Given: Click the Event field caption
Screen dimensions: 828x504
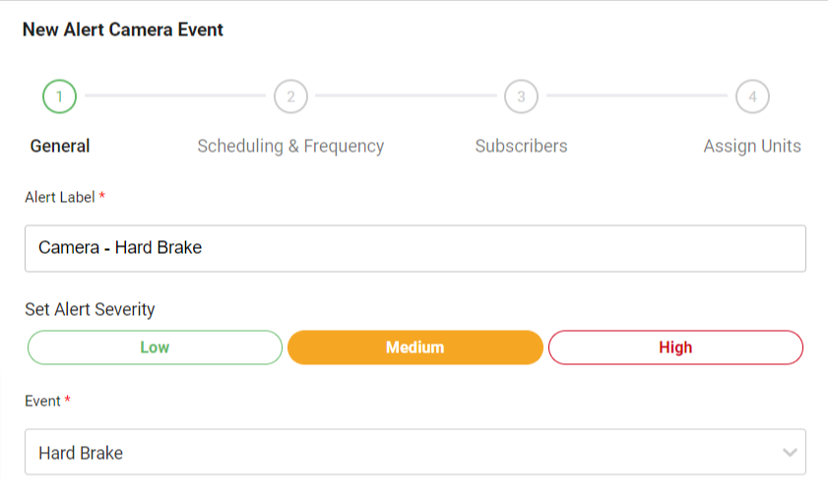Looking at the screenshot, I should (42, 401).
